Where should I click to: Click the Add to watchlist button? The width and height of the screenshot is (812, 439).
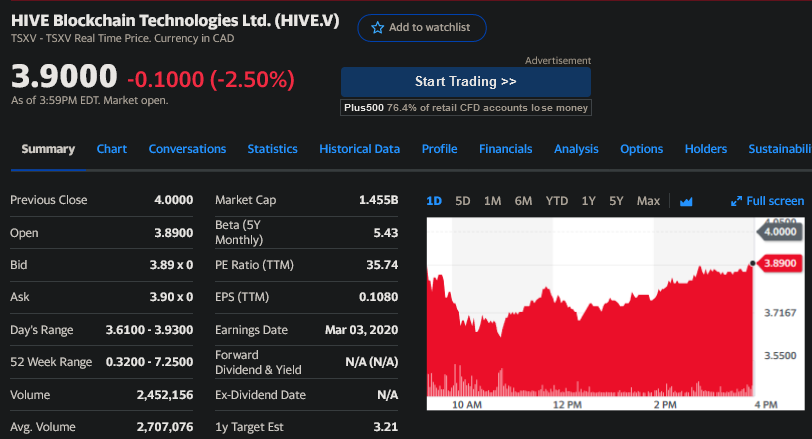tap(422, 28)
